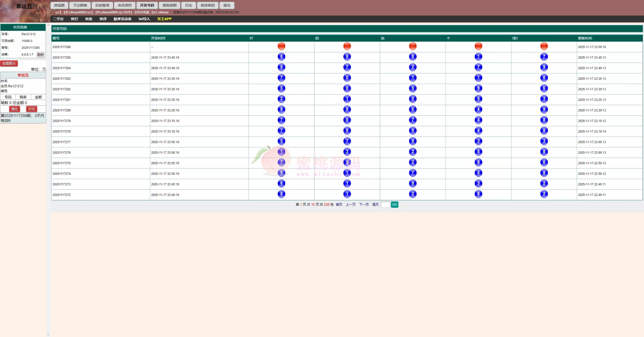Jump to 尾页 last page link
Image resolution: width=644 pixels, height=337 pixels.
(375, 204)
